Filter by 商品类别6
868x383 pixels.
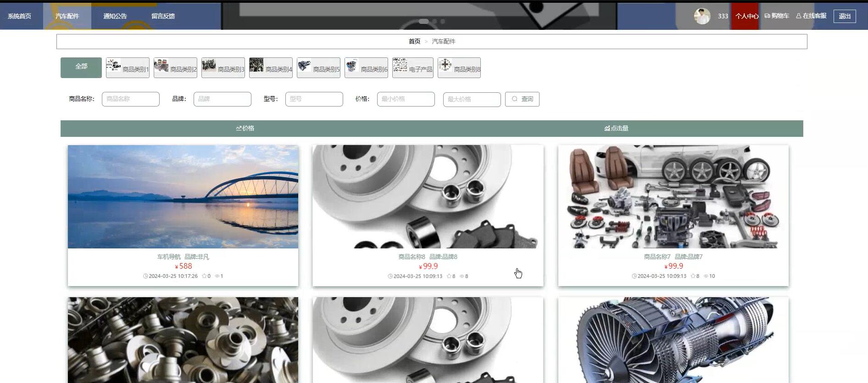[366, 68]
